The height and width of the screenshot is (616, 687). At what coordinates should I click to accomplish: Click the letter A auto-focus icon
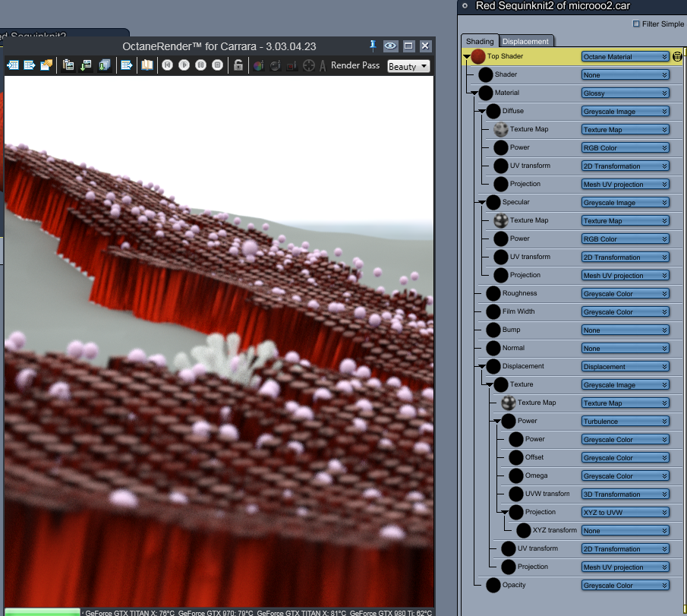(x=323, y=66)
